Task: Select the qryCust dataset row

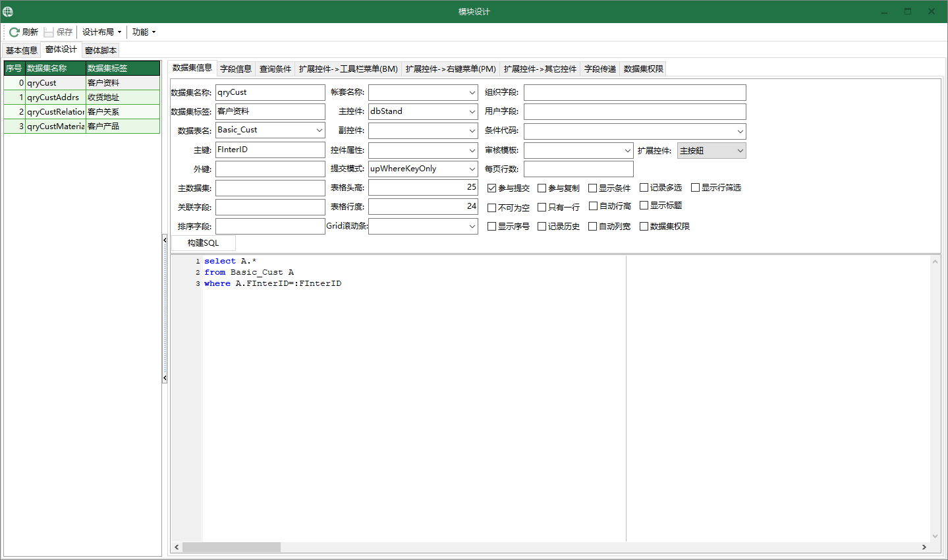Action: coord(82,82)
